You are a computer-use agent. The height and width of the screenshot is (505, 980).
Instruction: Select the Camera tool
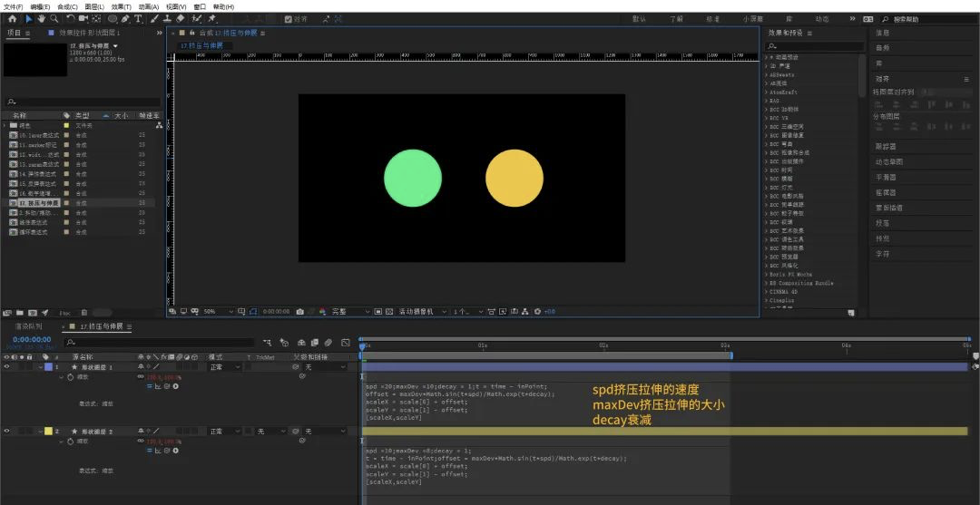point(83,19)
